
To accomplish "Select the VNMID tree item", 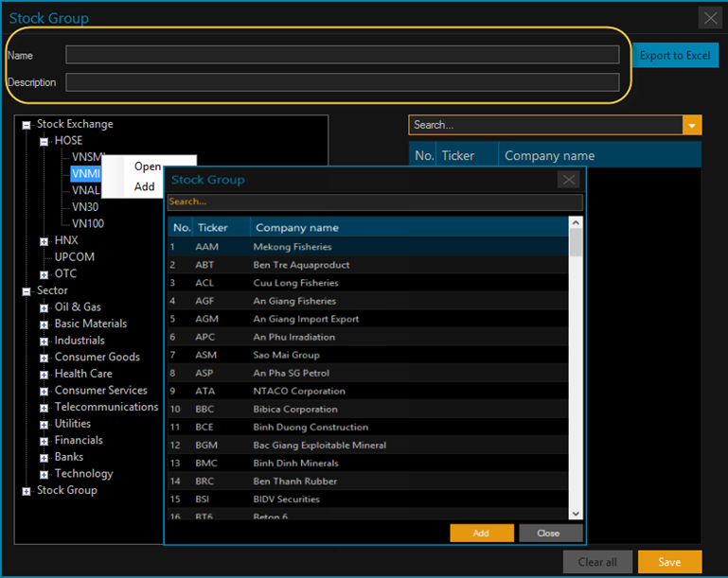I will (x=86, y=173).
